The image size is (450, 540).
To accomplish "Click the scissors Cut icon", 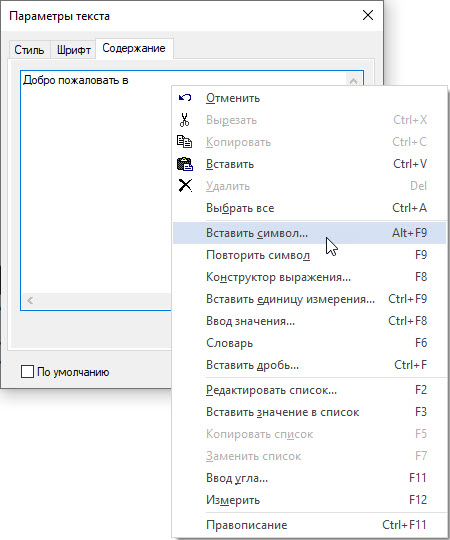I will (x=185, y=120).
